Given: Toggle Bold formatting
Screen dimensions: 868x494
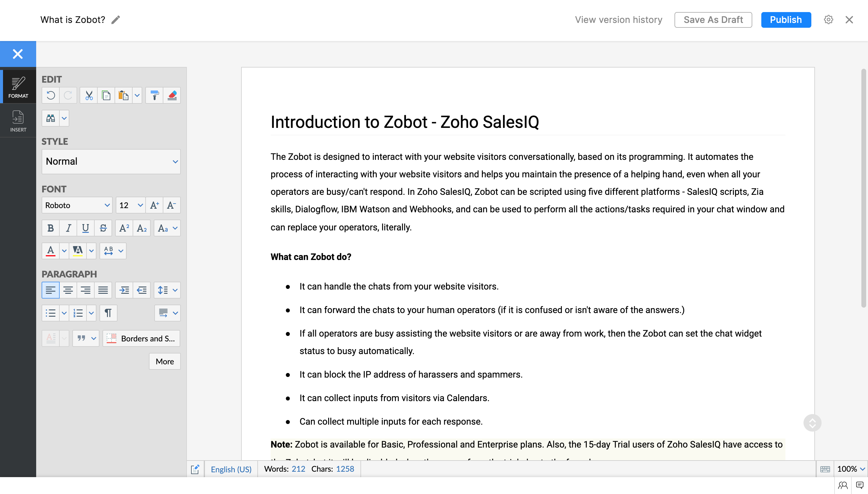Looking at the screenshot, I should click(x=51, y=228).
